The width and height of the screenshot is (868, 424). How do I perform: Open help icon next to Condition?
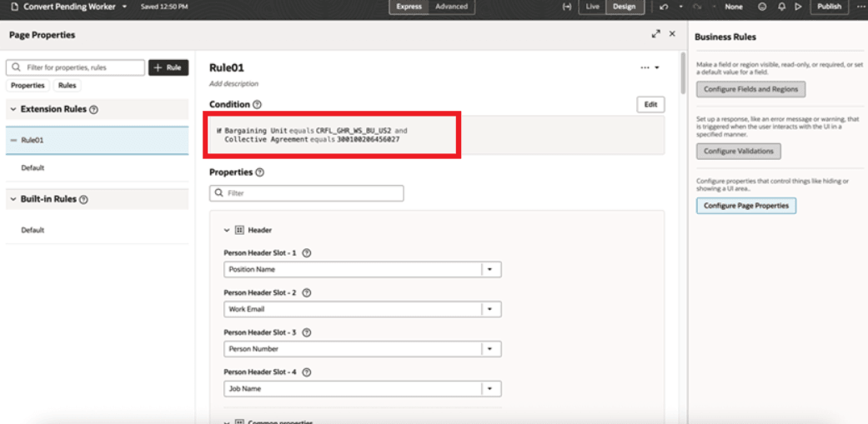[x=257, y=104]
